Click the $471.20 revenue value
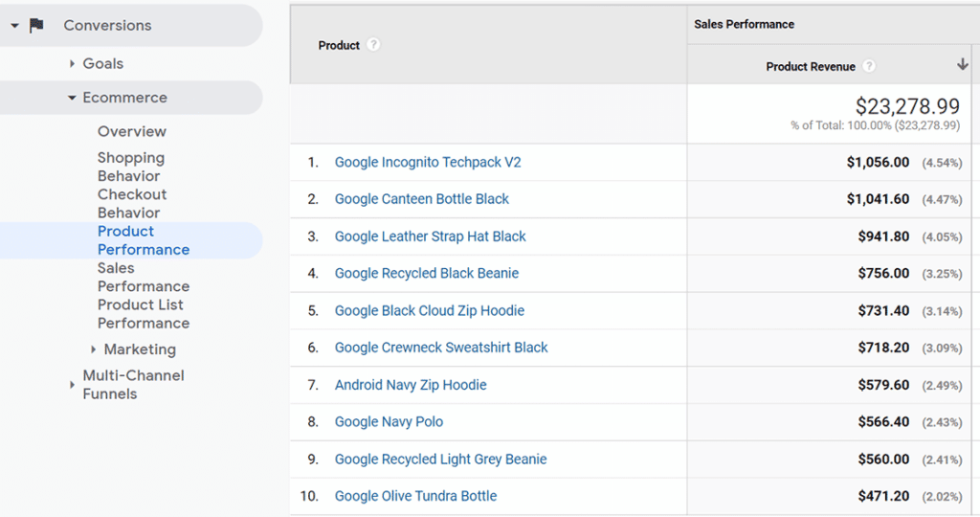The height and width of the screenshot is (517, 980). 883,496
